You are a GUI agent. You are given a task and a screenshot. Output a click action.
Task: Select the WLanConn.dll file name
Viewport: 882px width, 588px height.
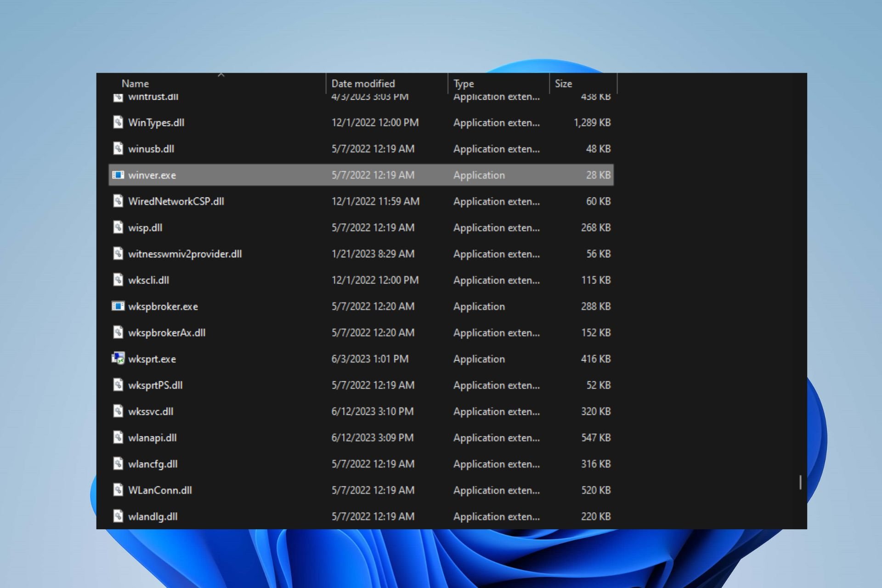pyautogui.click(x=160, y=490)
